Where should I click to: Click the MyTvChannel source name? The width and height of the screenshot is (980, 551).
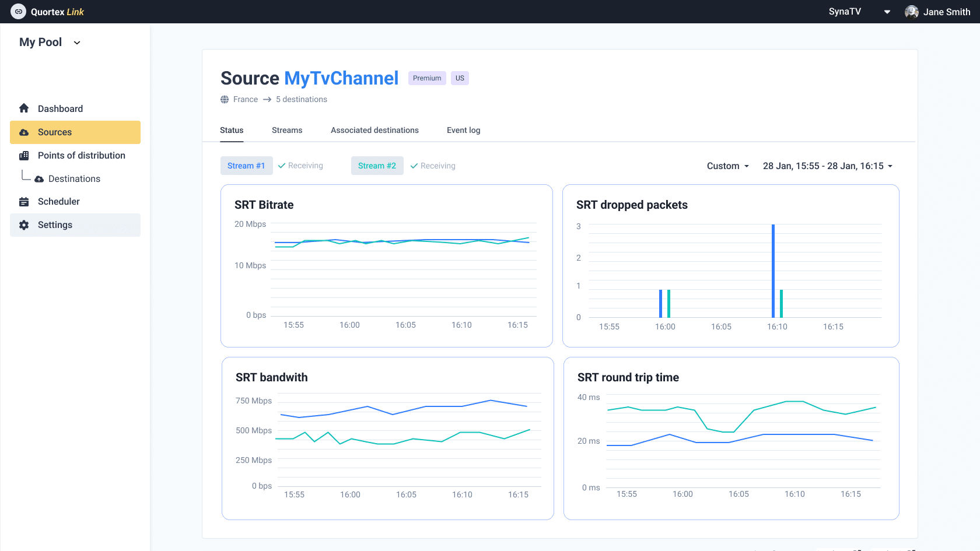pos(341,78)
